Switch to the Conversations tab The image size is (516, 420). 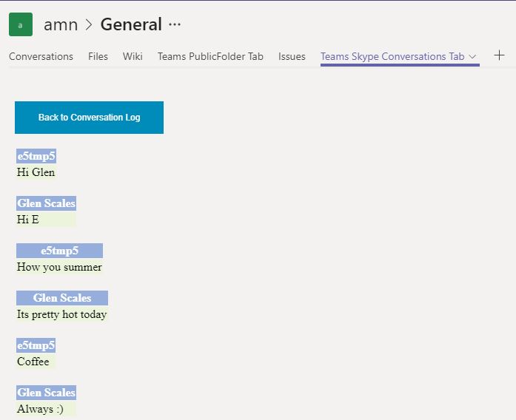point(41,56)
